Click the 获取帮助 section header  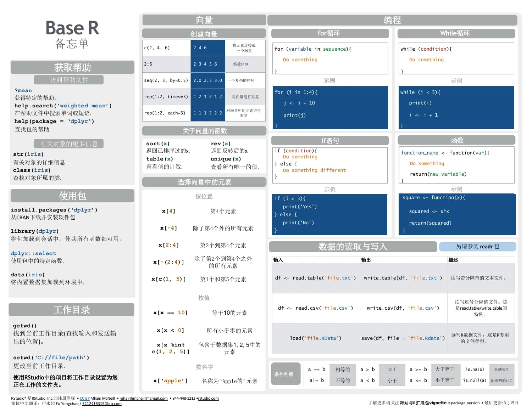pyautogui.click(x=72, y=67)
